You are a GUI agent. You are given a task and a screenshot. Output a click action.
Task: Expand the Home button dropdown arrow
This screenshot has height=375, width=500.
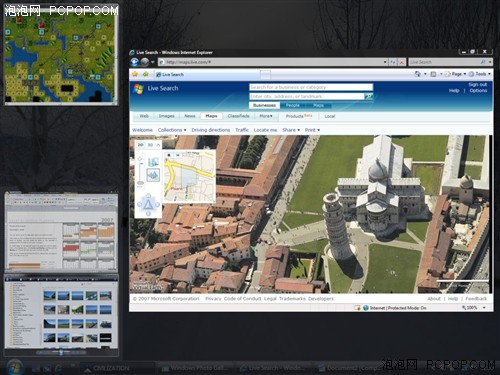point(425,74)
